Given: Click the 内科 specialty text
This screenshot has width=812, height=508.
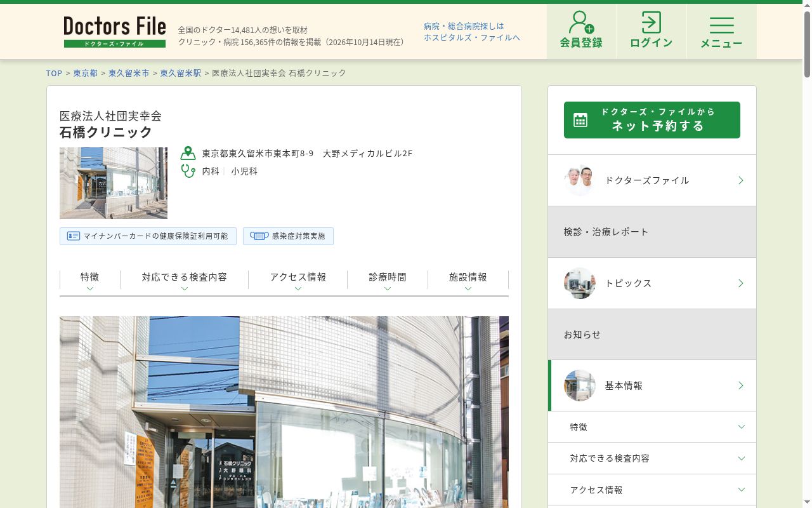Looking at the screenshot, I should coord(211,171).
